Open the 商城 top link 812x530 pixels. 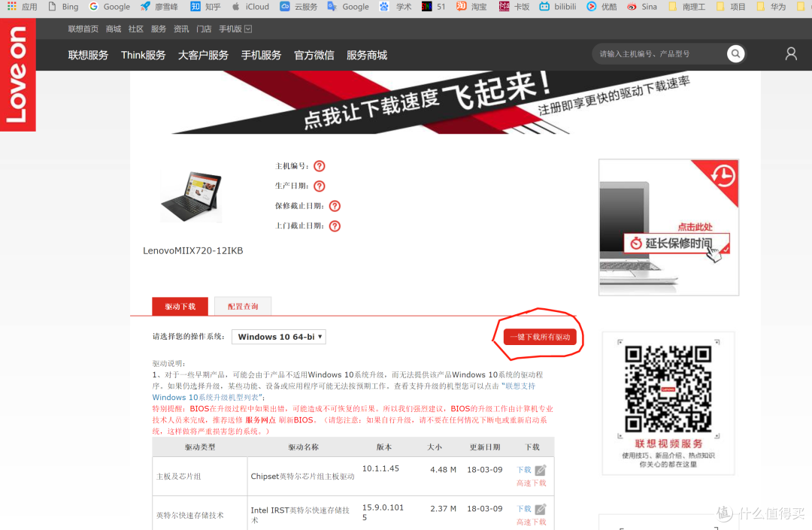pyautogui.click(x=114, y=29)
